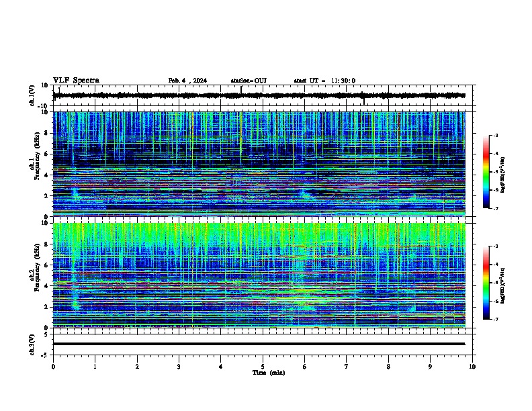Click time axis tick label "7"
The height and width of the screenshot is (411, 532).
pos(347,367)
